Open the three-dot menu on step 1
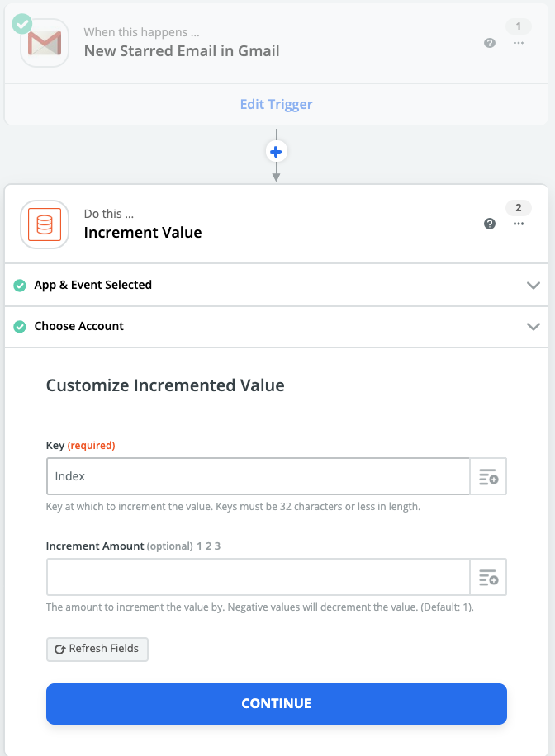This screenshot has width=555, height=756. pos(519,43)
